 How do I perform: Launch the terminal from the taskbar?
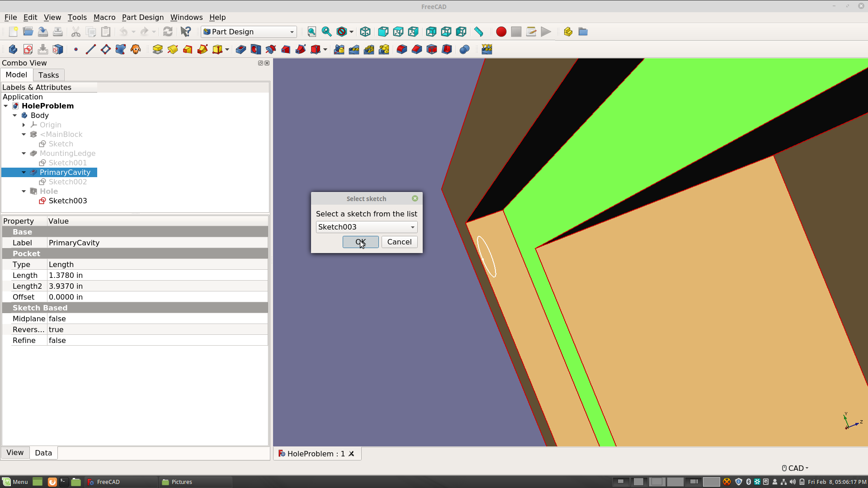64,482
